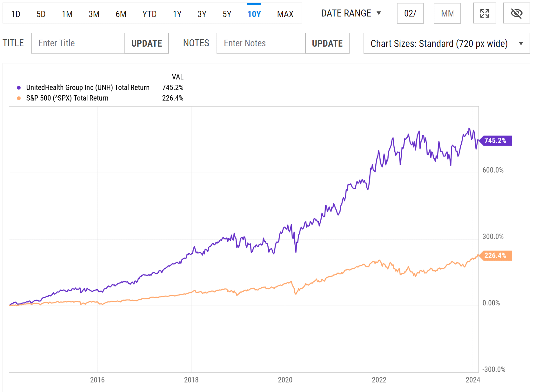Click the fullscreen expand icon
The width and height of the screenshot is (535, 392).
pos(485,13)
